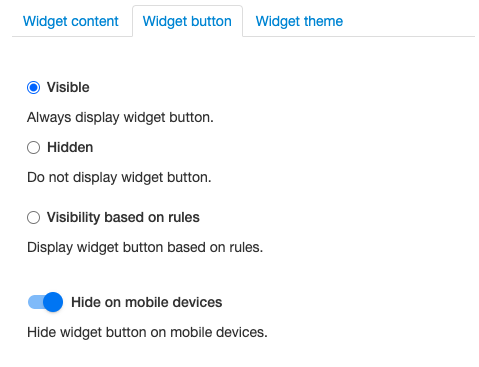Click the "Visibility based on rules" label
This screenshot has height=367, width=479.
coord(123,217)
